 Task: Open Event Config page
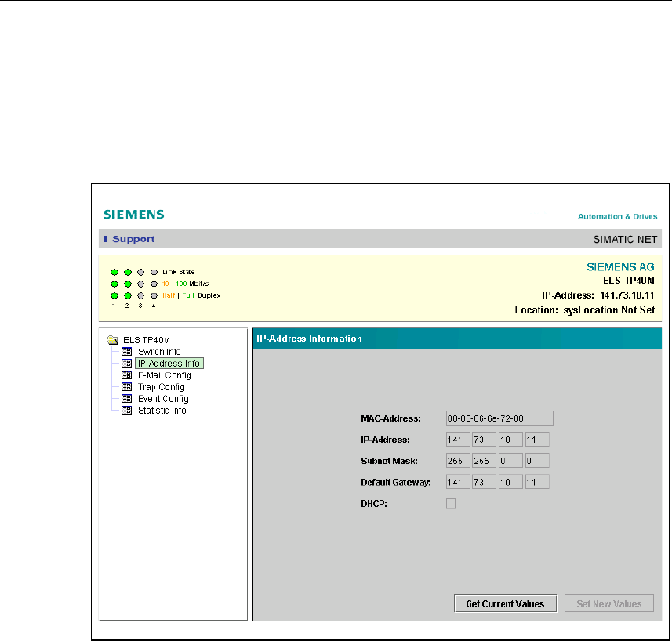pos(163,399)
